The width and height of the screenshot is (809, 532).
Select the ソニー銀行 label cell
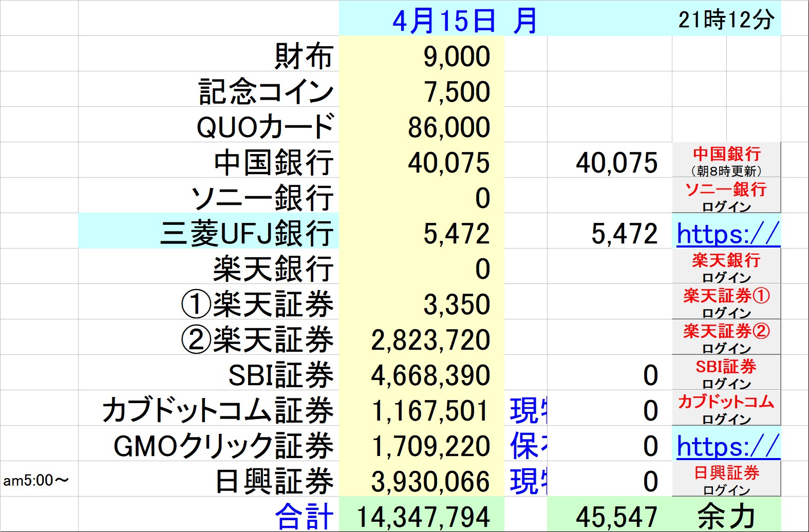(x=209, y=196)
